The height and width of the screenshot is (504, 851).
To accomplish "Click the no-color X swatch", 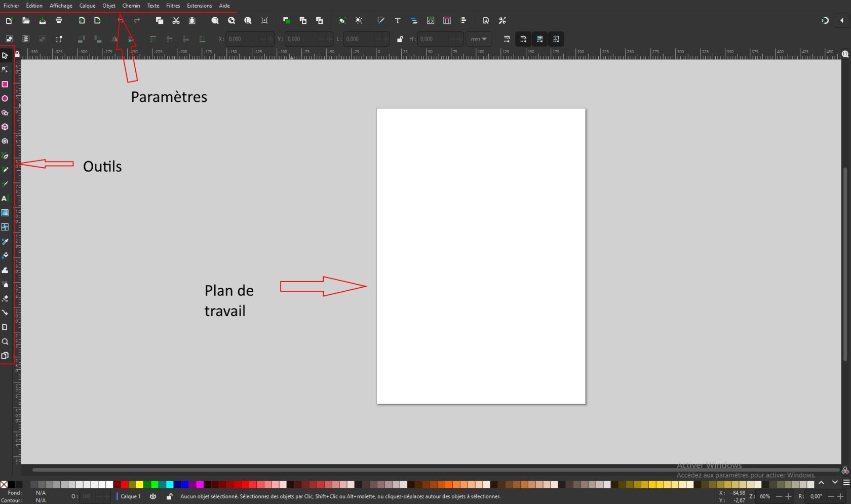I will click(x=4, y=484).
